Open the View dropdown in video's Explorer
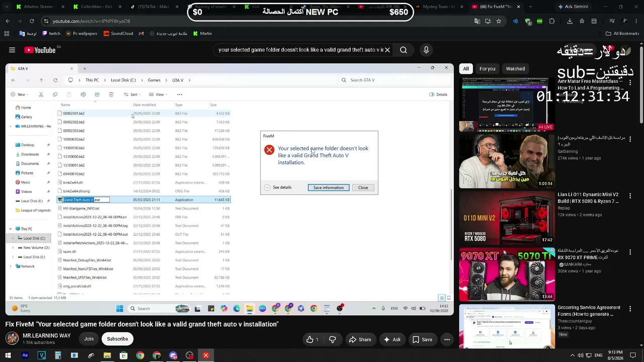Screen dimensions: 644x362 (x=157, y=95)
